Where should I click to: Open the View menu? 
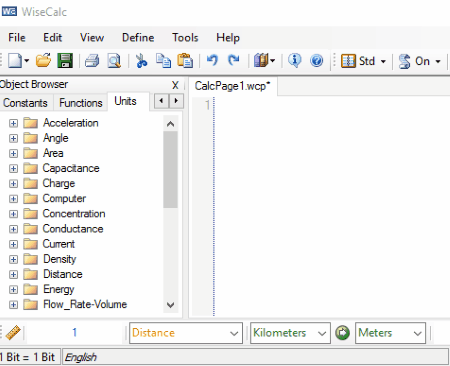pyautogui.click(x=92, y=37)
